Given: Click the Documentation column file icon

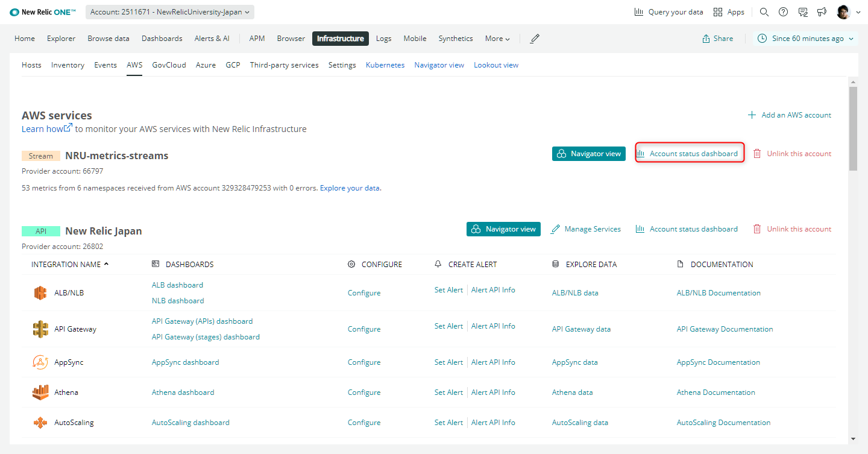Looking at the screenshot, I should pyautogui.click(x=681, y=264).
